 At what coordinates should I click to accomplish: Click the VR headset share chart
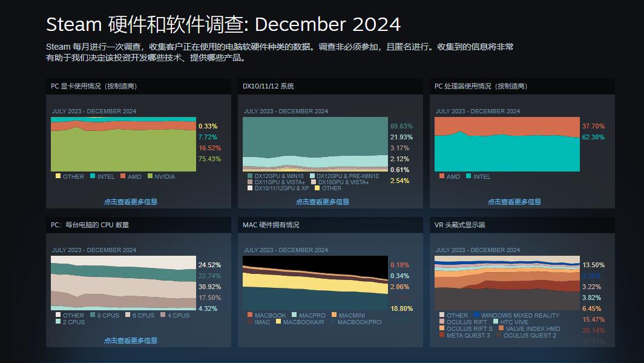(507, 283)
